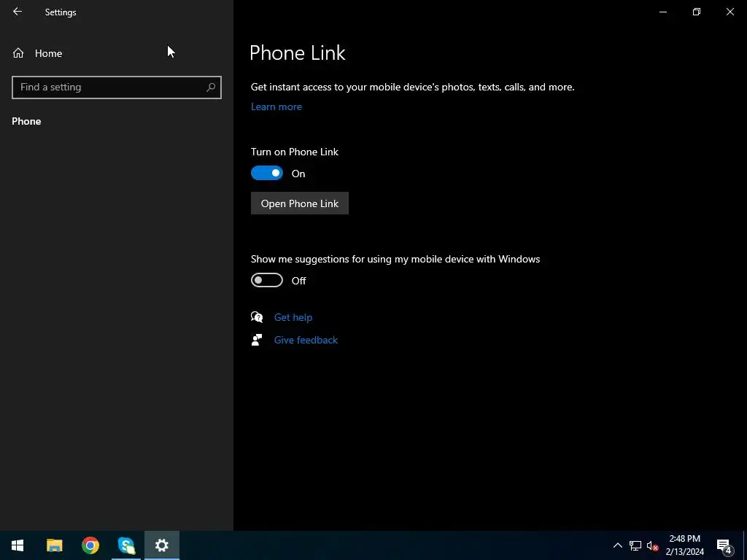The height and width of the screenshot is (560, 747).
Task: Click the muted volume tray icon
Action: (x=653, y=545)
